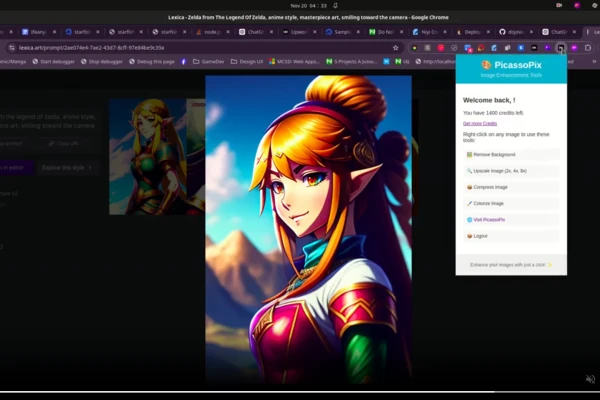Click the Copy URL button on Lexica page

coord(64,144)
